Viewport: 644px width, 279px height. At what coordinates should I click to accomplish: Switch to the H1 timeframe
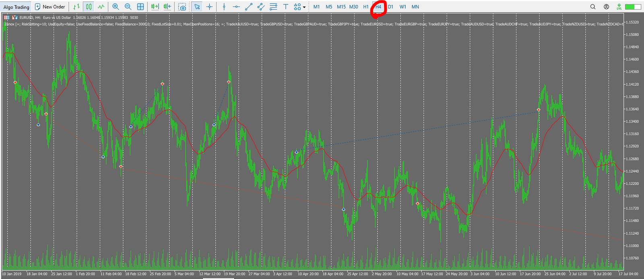click(x=366, y=7)
